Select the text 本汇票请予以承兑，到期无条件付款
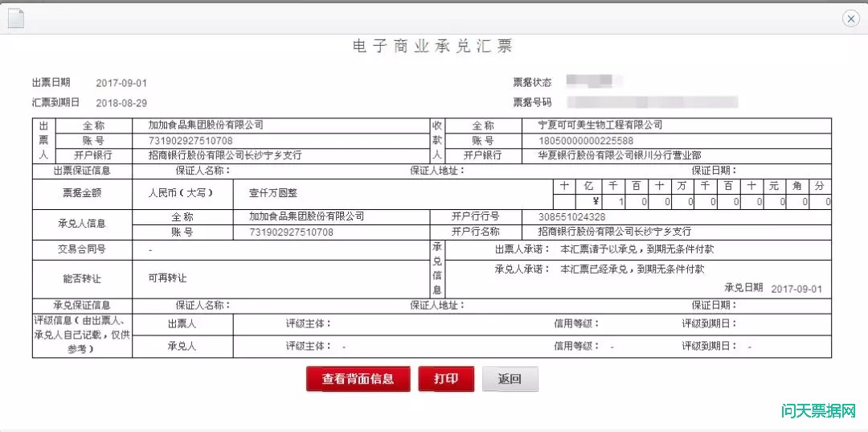Image resolution: width=868 pixels, height=432 pixels. pyautogui.click(x=637, y=249)
